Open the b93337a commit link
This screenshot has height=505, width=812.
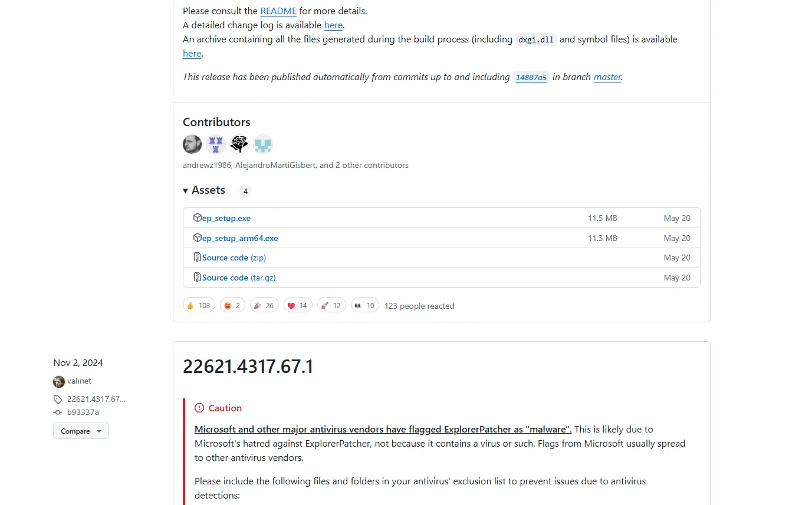83,412
